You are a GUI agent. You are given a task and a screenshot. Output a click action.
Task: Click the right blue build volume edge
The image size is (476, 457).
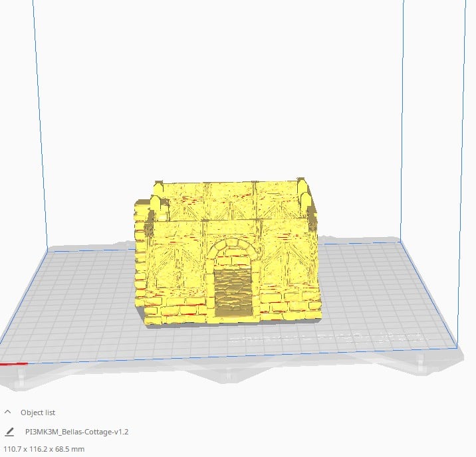coord(402,133)
